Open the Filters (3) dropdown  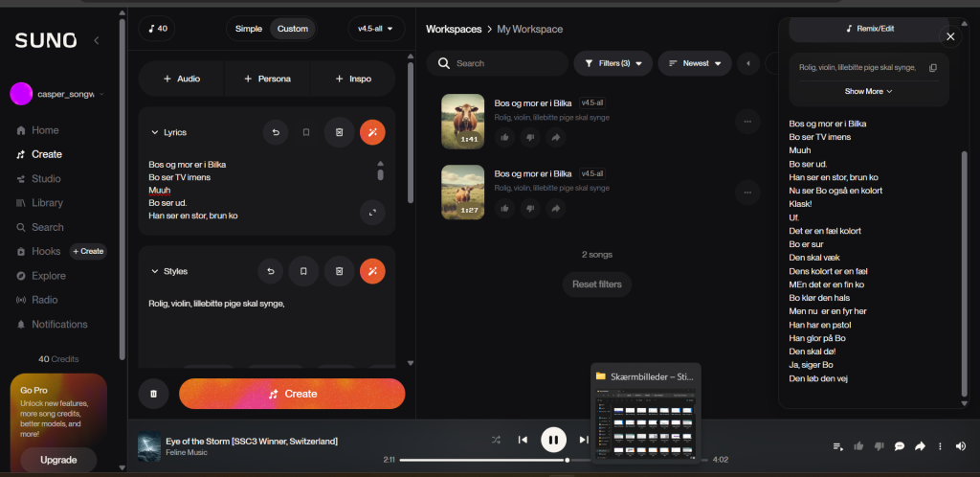[612, 63]
